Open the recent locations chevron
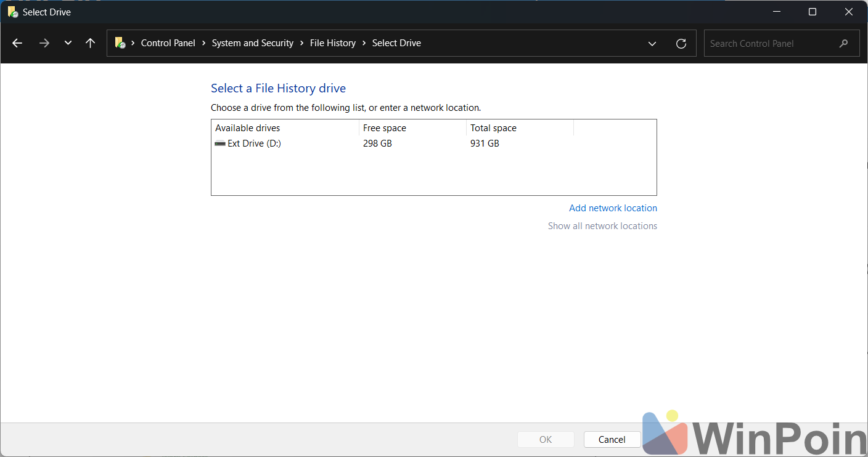The height and width of the screenshot is (457, 868). [68, 43]
